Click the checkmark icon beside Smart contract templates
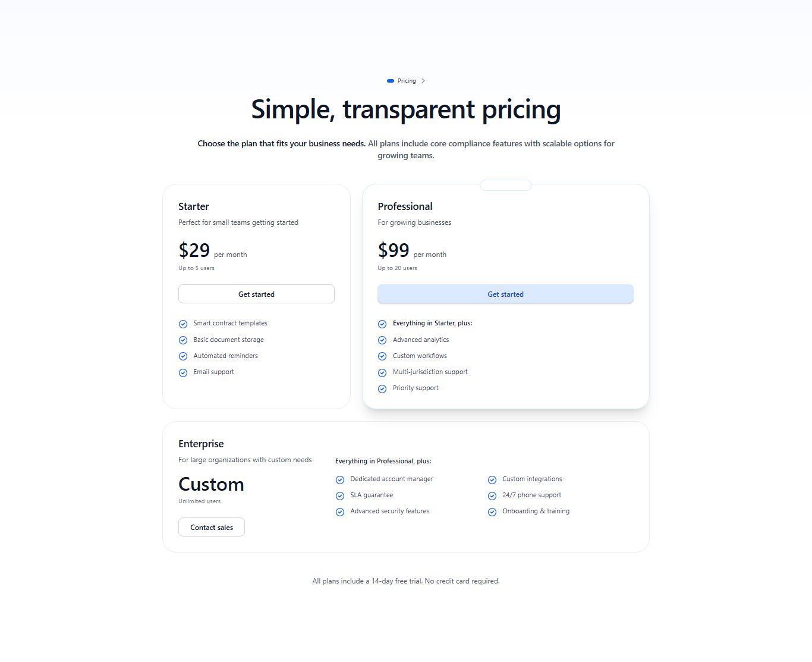 183,324
